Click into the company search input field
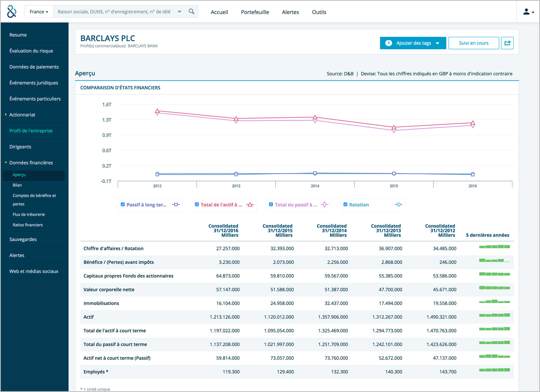The height and width of the screenshot is (392, 540). click(114, 12)
